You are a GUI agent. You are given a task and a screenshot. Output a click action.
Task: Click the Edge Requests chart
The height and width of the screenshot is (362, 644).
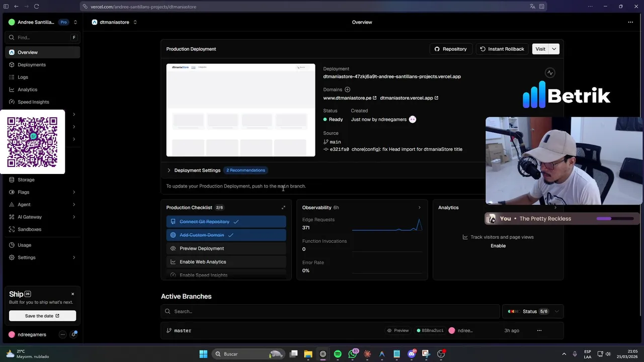[x=387, y=224]
